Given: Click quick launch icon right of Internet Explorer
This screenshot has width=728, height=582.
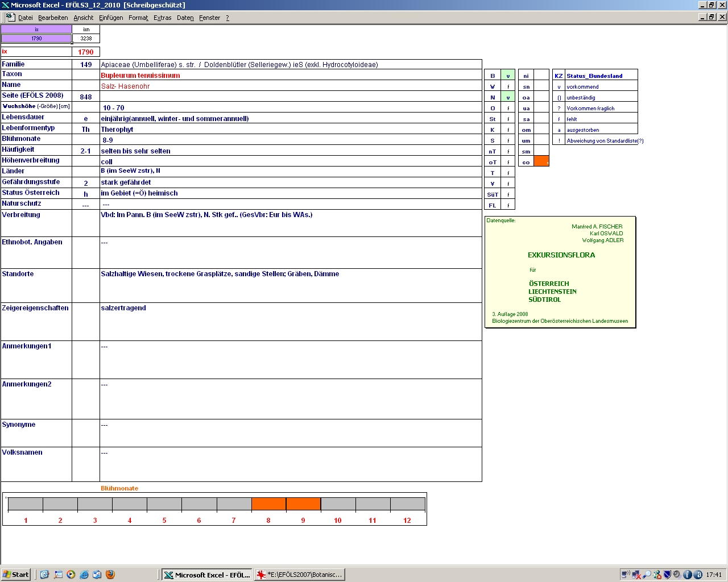Looking at the screenshot, I should point(97,575).
